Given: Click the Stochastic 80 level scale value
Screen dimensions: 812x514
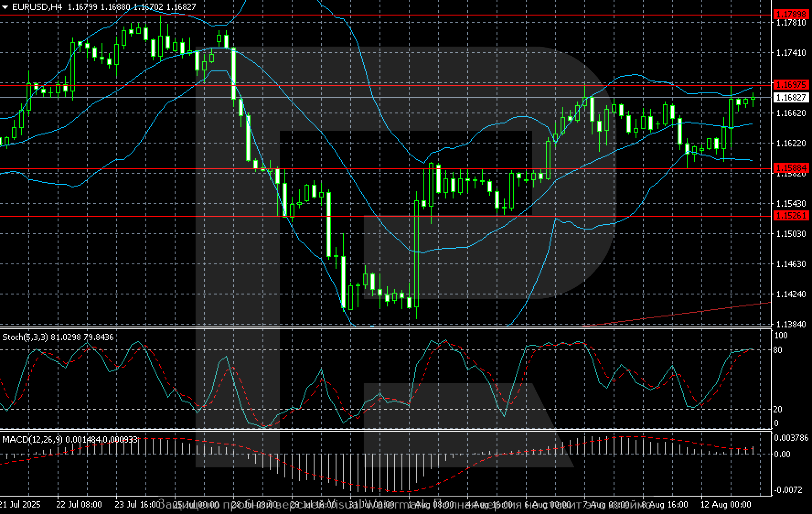Looking at the screenshot, I should 777,350.
